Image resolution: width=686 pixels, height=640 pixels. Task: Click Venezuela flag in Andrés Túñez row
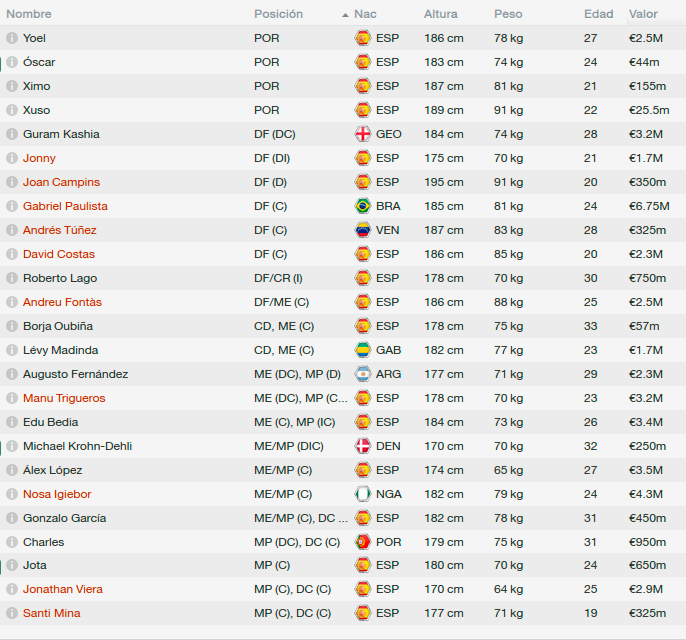point(363,230)
